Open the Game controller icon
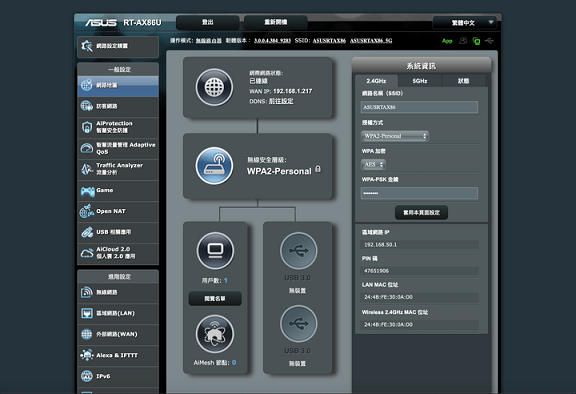This screenshot has height=394, width=576. pyautogui.click(x=87, y=191)
